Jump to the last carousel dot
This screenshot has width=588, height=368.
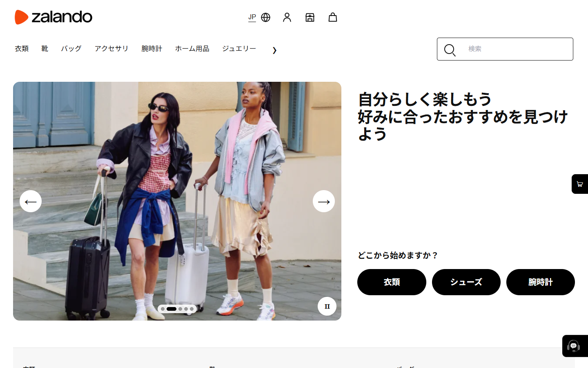coord(192,309)
